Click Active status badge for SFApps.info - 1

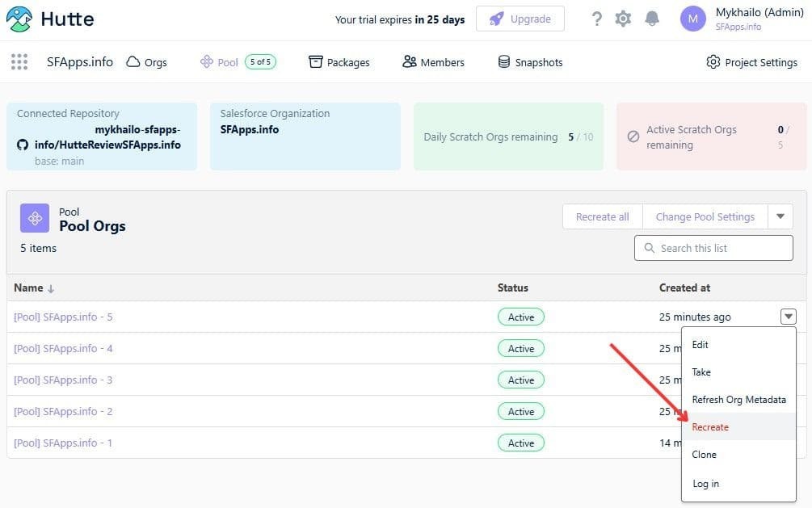click(x=521, y=443)
